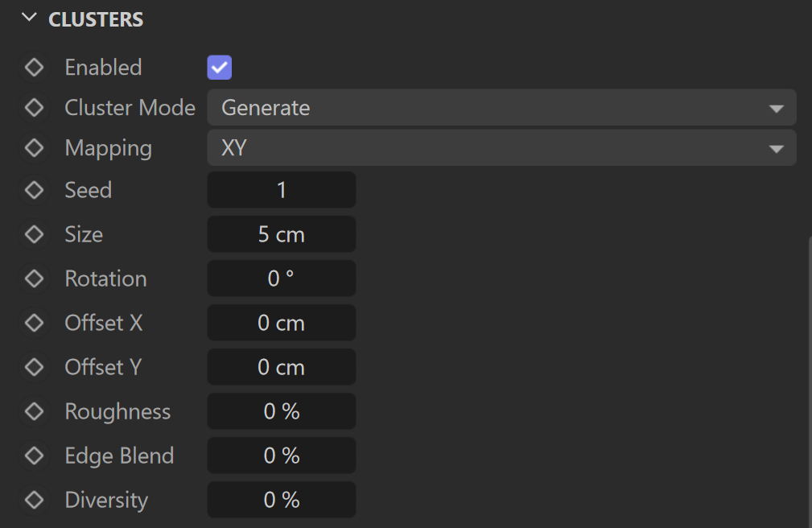Viewport: 812px width, 528px height.
Task: Click the Diversity keyframe diamond icon
Action: coord(34,500)
